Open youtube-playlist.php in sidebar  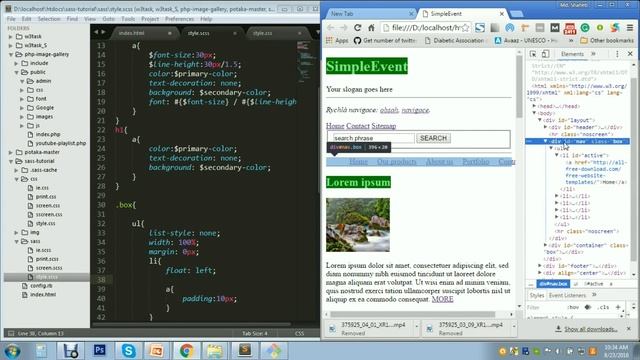[x=60, y=143]
